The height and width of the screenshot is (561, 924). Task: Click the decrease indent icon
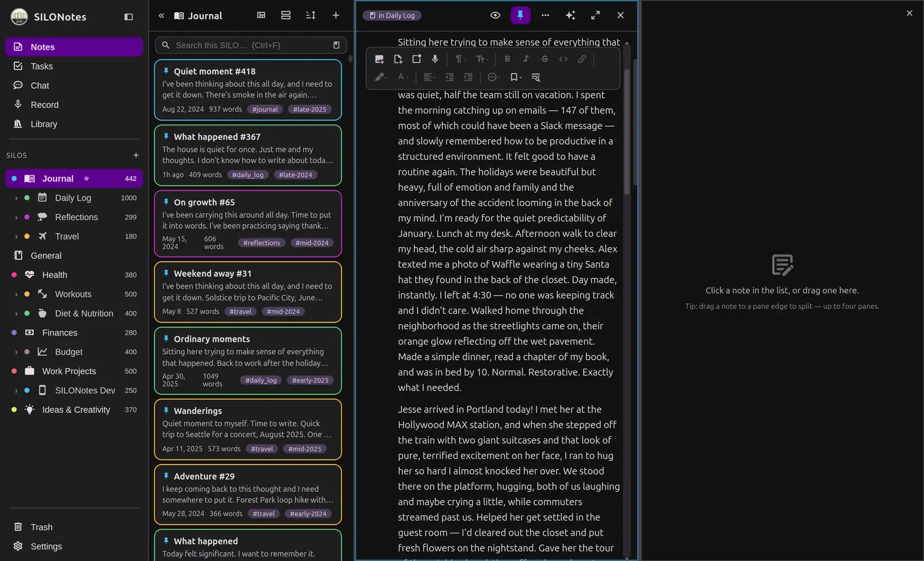click(x=449, y=77)
